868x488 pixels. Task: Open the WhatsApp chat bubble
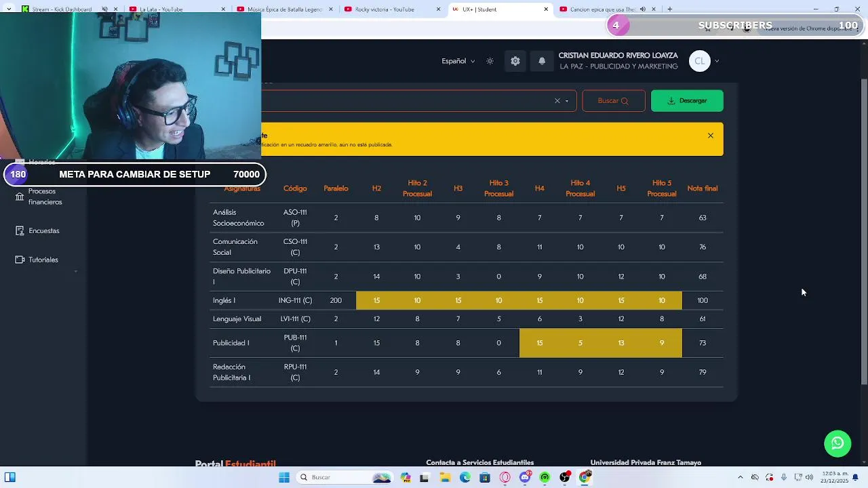837,443
